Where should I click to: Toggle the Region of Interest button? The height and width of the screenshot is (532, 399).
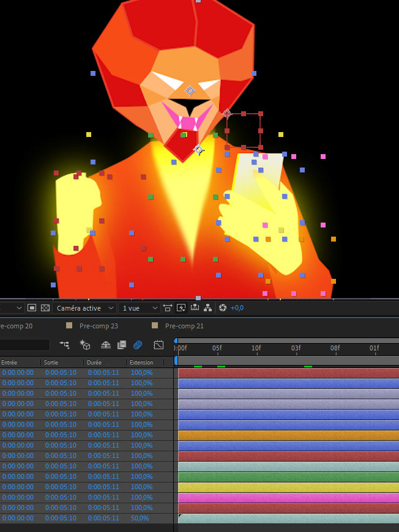[32, 308]
